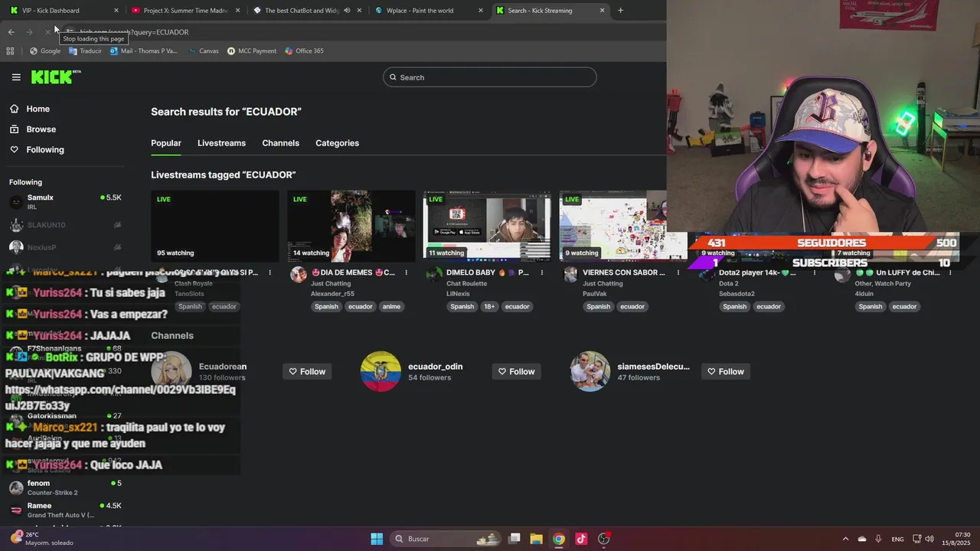Open Google Chrome from taskbar
Image resolution: width=980 pixels, height=551 pixels.
click(x=559, y=539)
